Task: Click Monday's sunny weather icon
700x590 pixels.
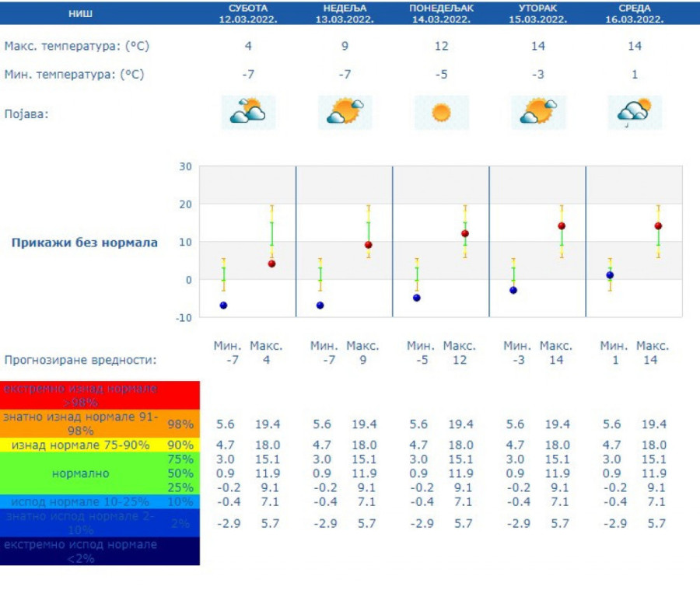Action: [441, 113]
